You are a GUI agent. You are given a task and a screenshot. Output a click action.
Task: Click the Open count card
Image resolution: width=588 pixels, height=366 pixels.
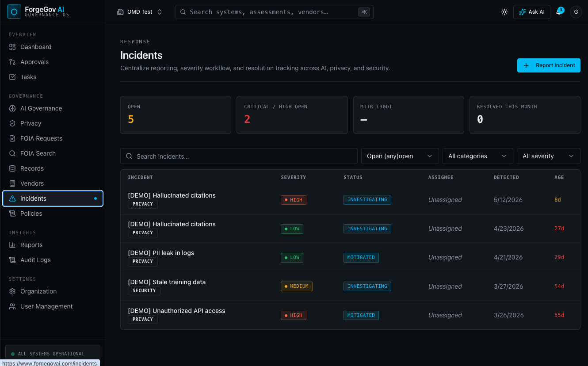pos(176,115)
